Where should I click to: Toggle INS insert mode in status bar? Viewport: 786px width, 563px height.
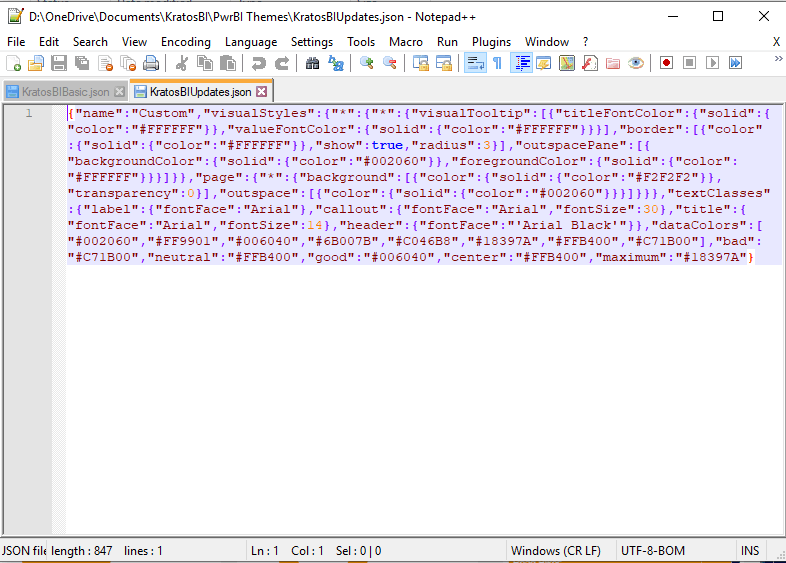749,551
